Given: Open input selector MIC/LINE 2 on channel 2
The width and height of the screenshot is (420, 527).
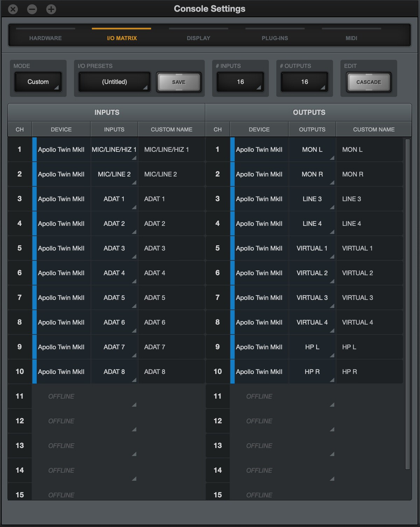Looking at the screenshot, I should [114, 174].
